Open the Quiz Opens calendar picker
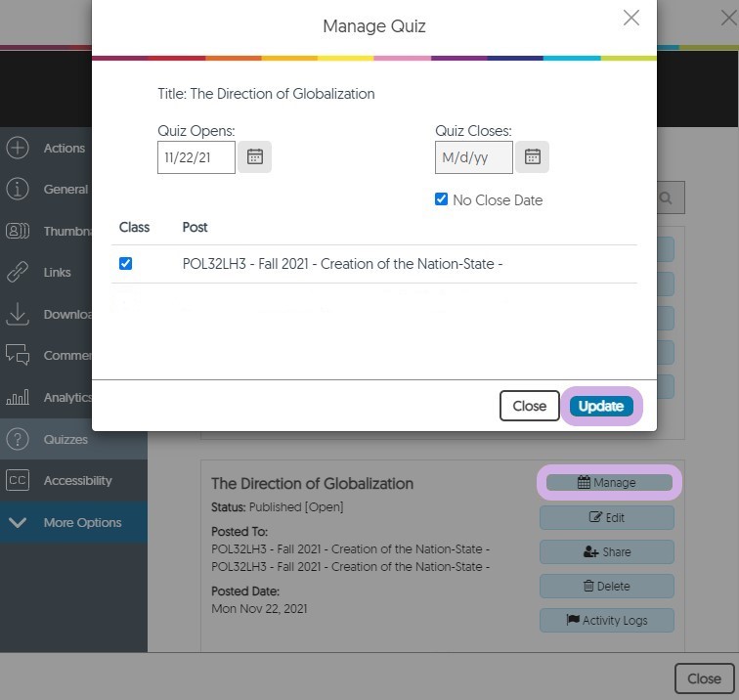Viewport: 739px width, 700px height. pyautogui.click(x=254, y=157)
